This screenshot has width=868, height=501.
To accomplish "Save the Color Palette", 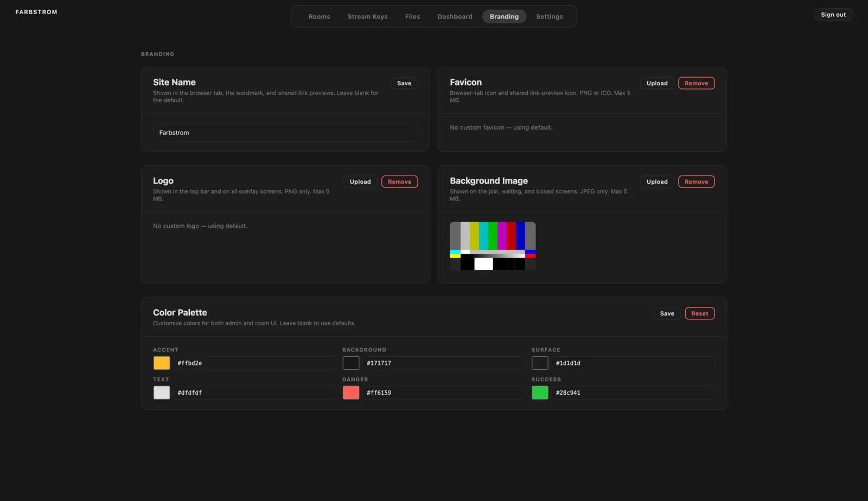I will coord(667,313).
